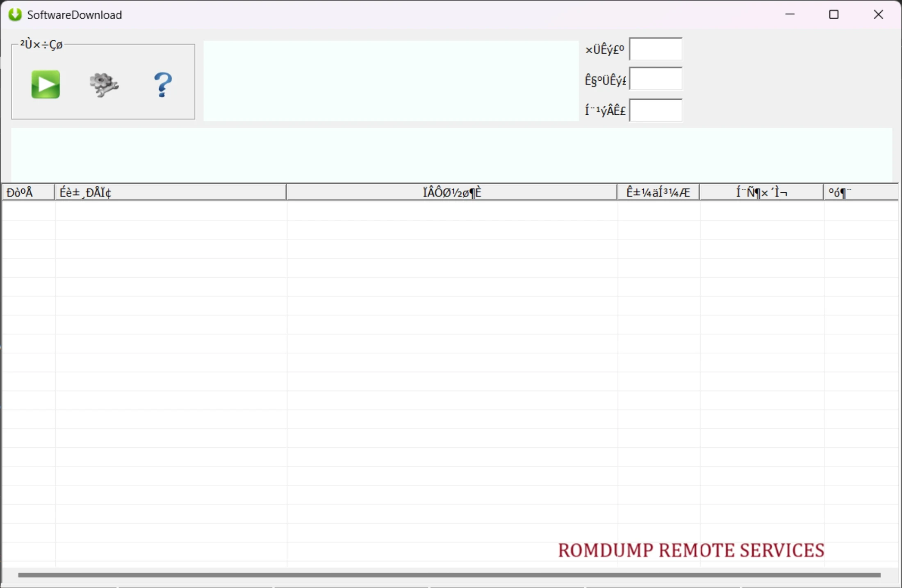Maximize the SoftwareDownload window

pyautogui.click(x=834, y=15)
